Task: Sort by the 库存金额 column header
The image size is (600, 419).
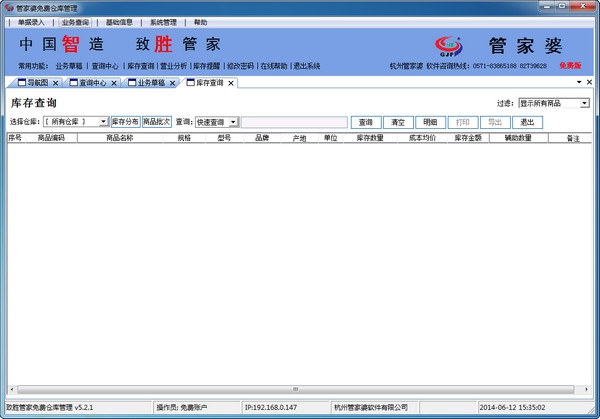Action: pyautogui.click(x=468, y=138)
